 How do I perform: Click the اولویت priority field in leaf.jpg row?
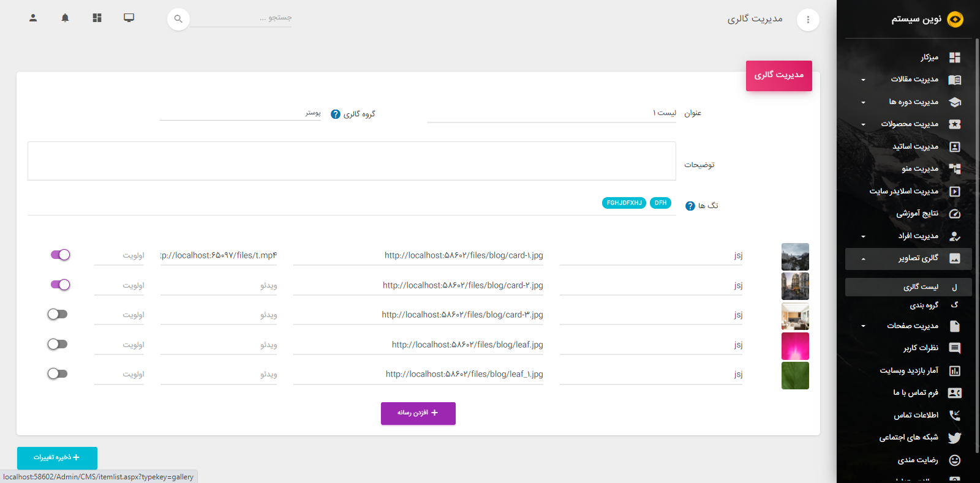119,345
